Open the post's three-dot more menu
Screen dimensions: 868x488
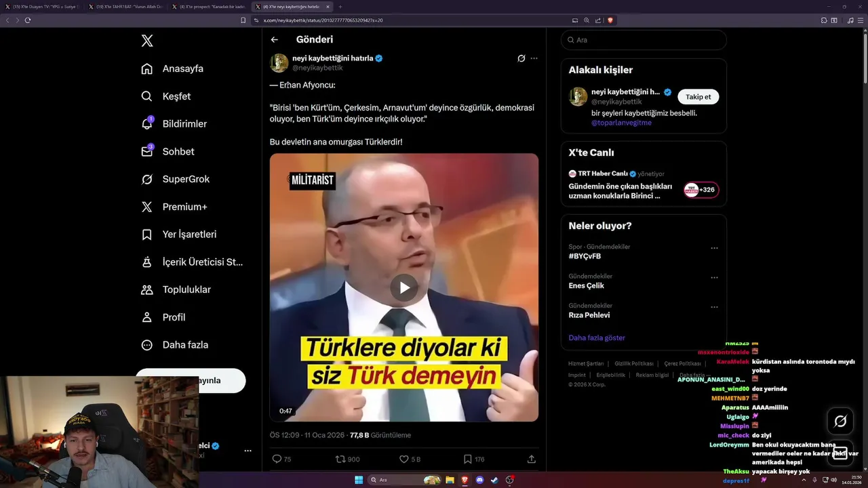click(534, 58)
